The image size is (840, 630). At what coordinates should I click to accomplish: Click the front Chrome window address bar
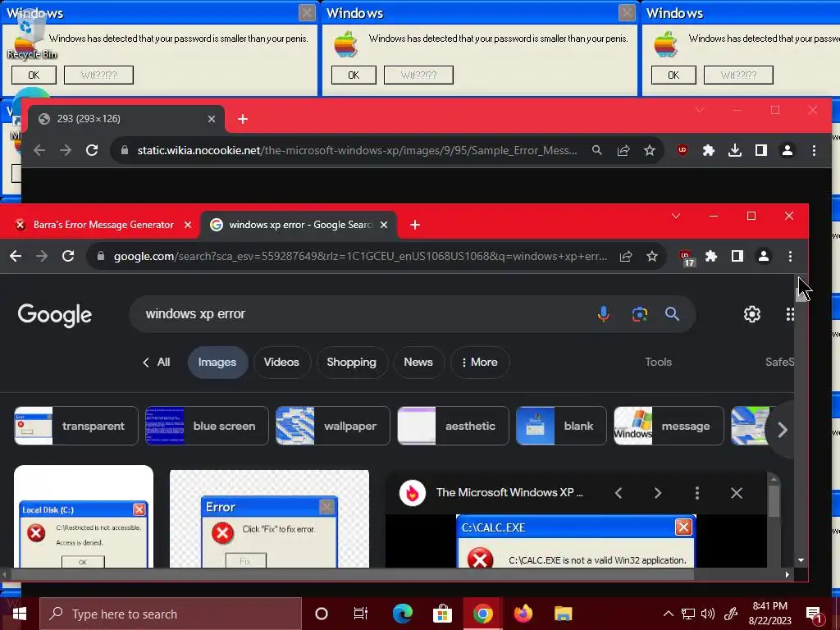360,256
